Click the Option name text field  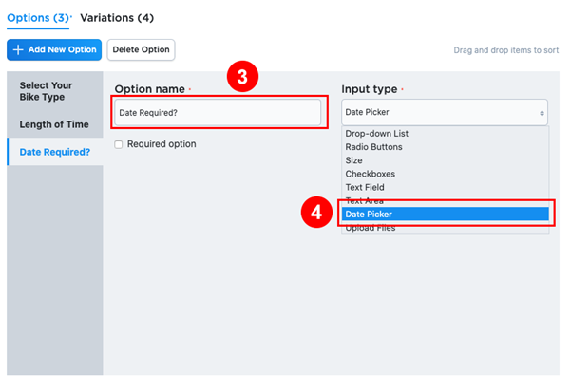218,112
